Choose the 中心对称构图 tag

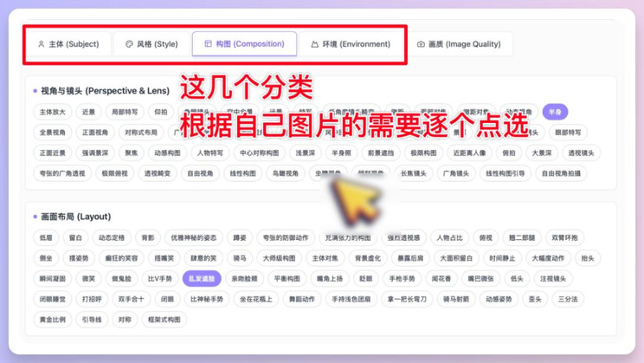(x=259, y=153)
